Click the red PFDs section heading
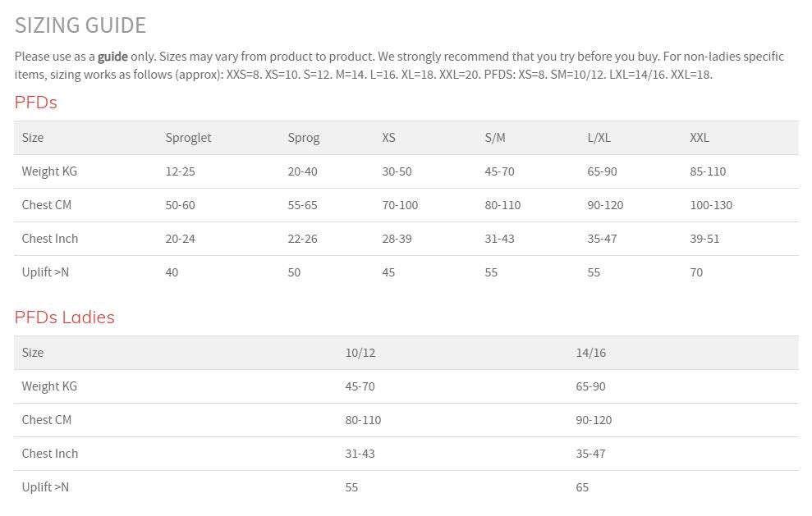The image size is (812, 516). pyautogui.click(x=36, y=103)
